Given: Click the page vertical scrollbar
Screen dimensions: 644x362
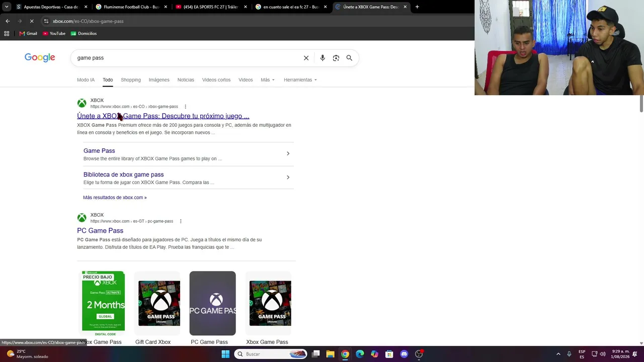Looking at the screenshot, I should click(641, 103).
